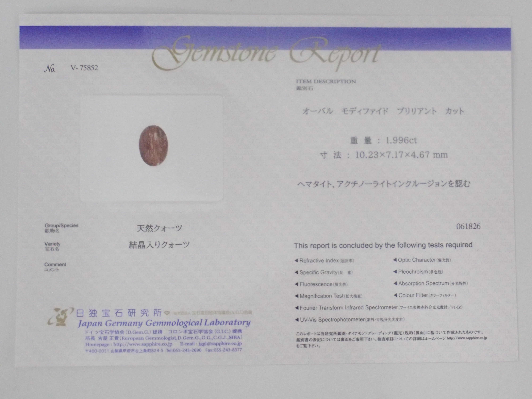Click 'Japan Germany Gemmological Laboratory' text
532x399 pixels.
[164, 323]
